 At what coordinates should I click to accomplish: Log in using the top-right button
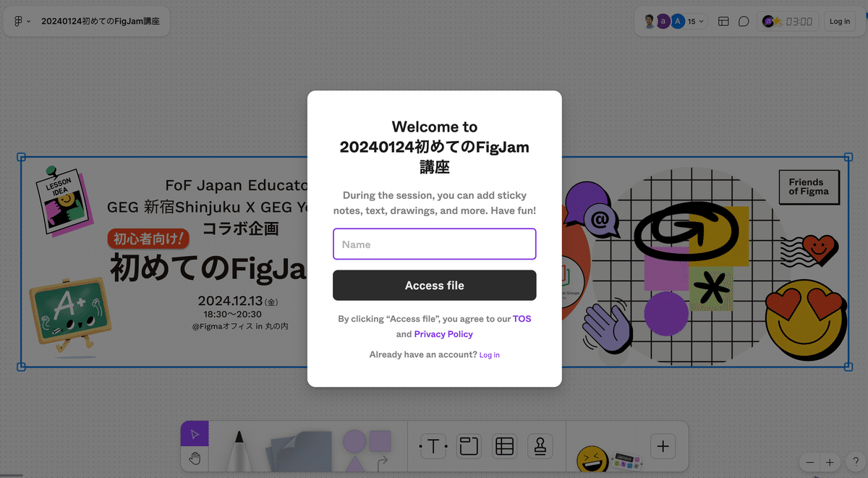pos(839,21)
